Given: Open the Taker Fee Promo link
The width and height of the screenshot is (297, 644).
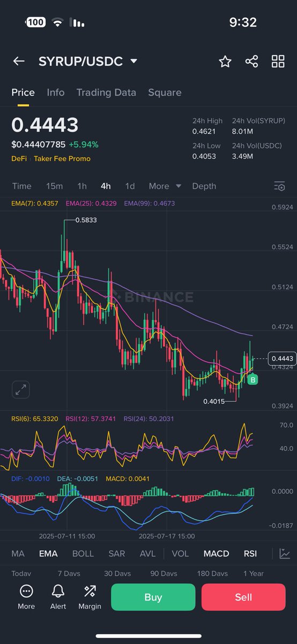Looking at the screenshot, I should coord(62,159).
